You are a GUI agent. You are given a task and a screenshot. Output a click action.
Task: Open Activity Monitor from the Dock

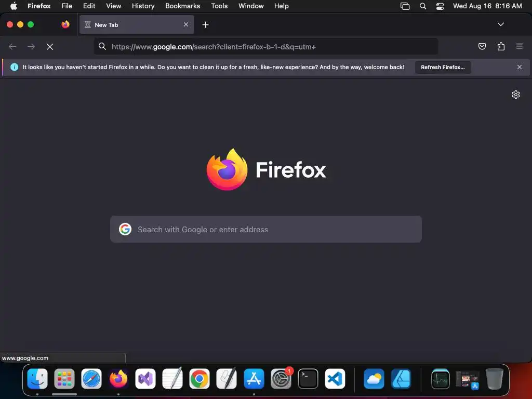[x=441, y=379]
